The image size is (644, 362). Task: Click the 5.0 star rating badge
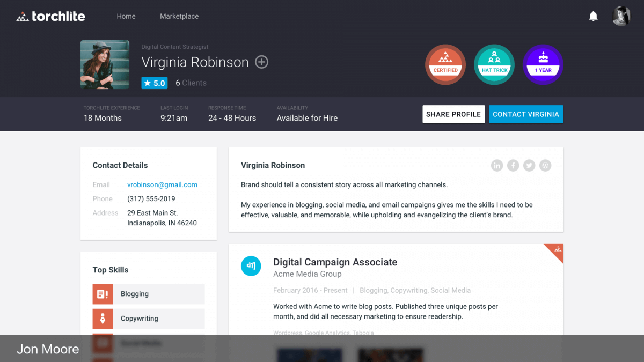(x=155, y=83)
